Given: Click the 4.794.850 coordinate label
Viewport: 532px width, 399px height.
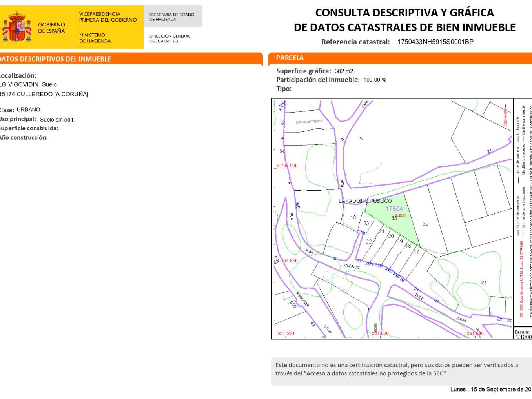Looking at the screenshot, I should tap(287, 261).
